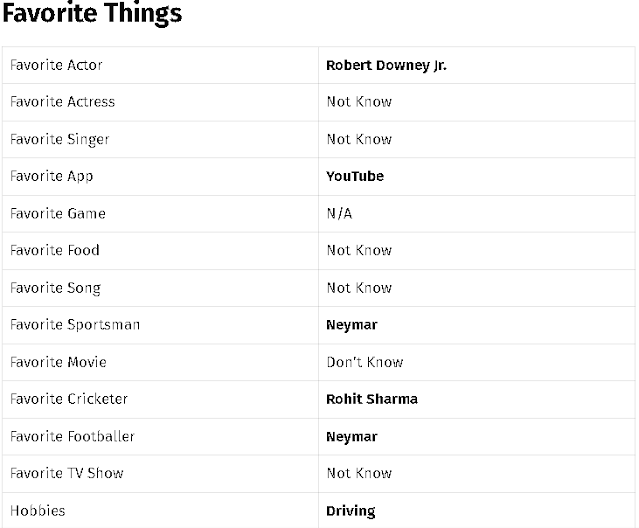Select the N/A Favorite Game value
639x528 pixels.
click(339, 213)
